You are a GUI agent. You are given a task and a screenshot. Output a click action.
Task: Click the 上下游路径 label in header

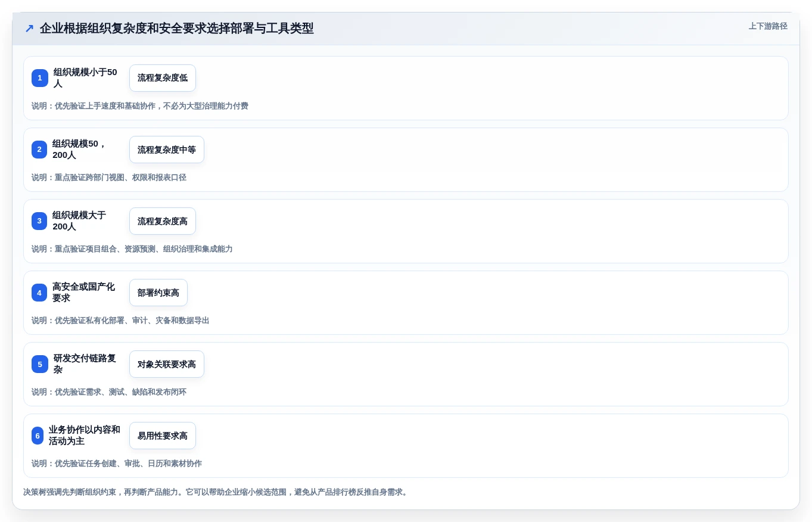point(768,26)
